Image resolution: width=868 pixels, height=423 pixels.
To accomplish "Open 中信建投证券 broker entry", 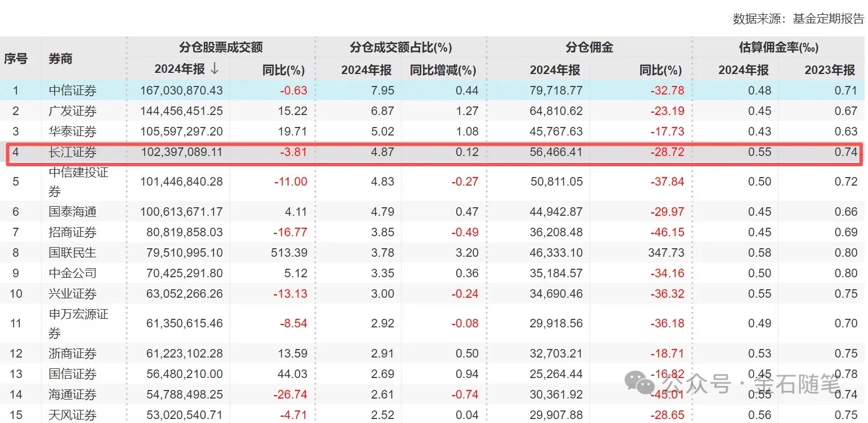I will [78, 182].
